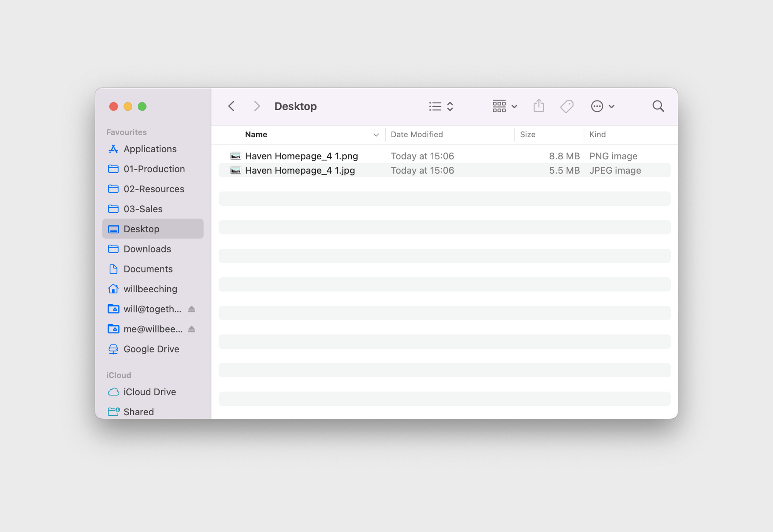Sort by Date Modified column
Image resolution: width=773 pixels, height=532 pixels.
pyautogui.click(x=417, y=135)
